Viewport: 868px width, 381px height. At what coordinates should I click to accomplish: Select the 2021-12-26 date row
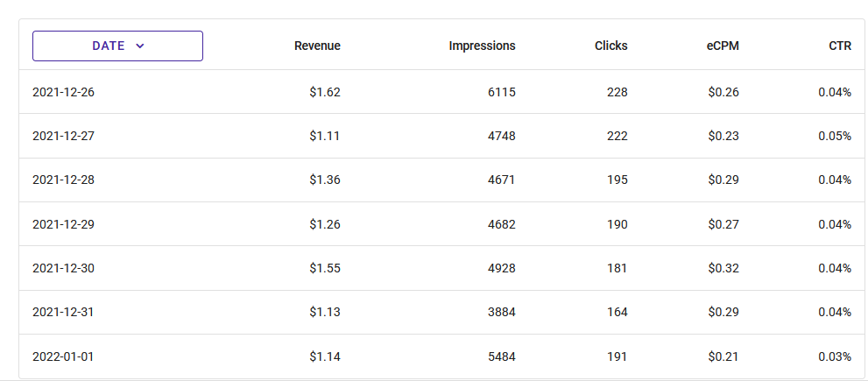63,92
